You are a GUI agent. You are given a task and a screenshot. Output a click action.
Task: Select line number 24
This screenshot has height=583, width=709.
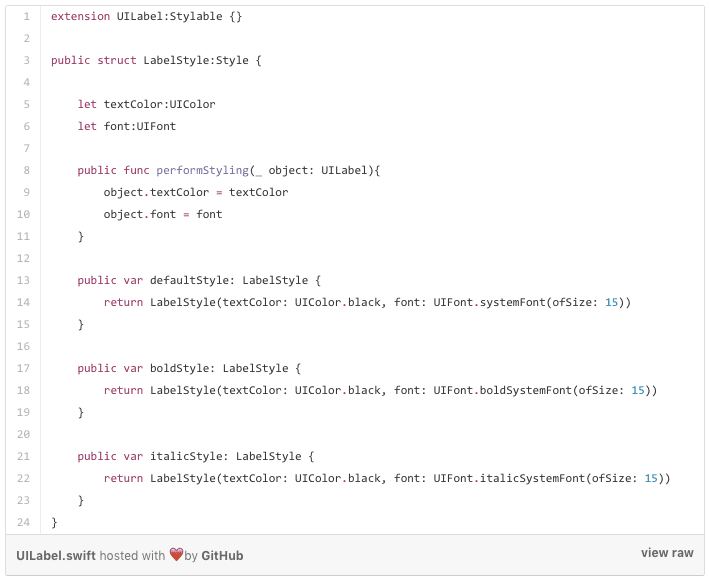(x=23, y=522)
